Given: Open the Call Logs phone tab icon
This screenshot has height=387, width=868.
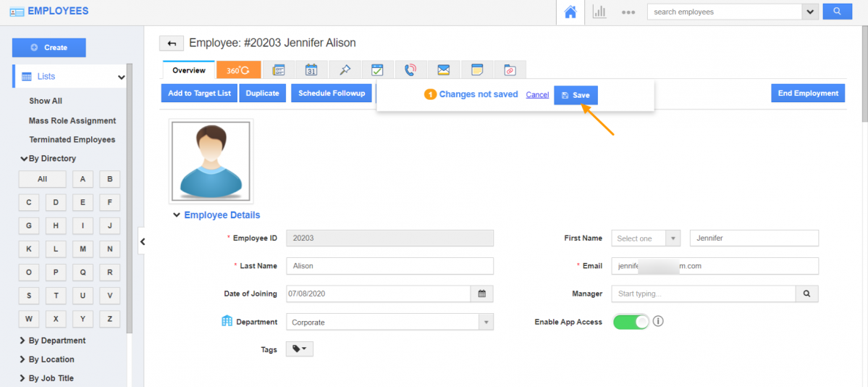Looking at the screenshot, I should pos(410,70).
